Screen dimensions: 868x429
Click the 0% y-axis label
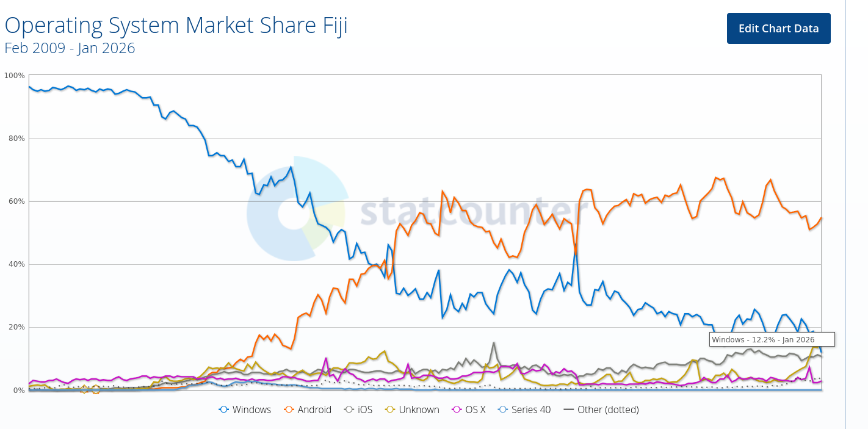point(17,390)
